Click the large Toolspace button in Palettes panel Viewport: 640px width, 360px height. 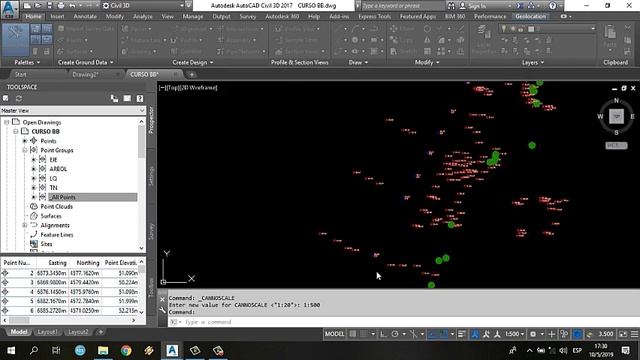point(16,40)
